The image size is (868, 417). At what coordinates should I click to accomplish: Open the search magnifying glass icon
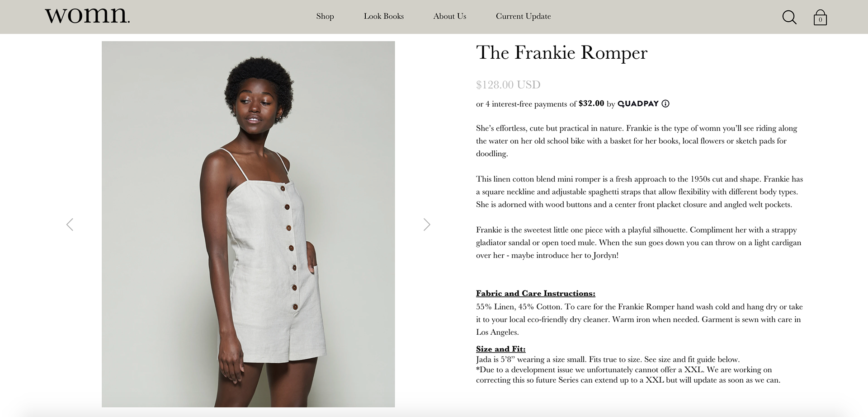789,17
